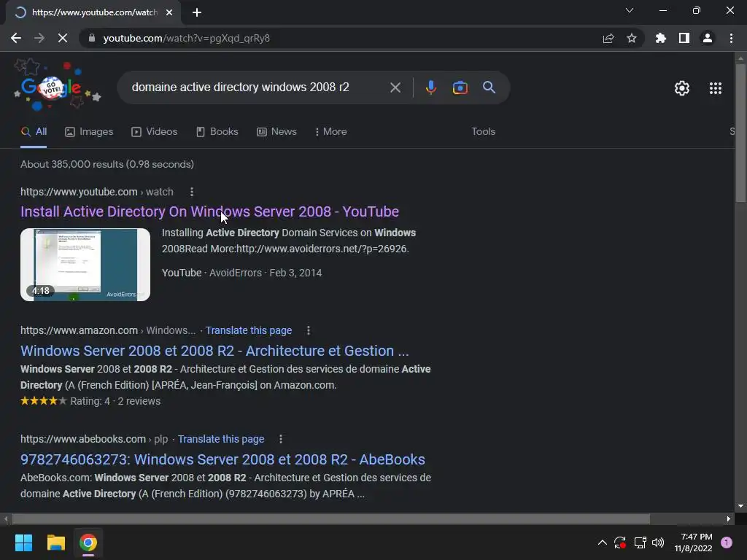The image size is (747, 560).
Task: Open three-dot options for Amazon result
Action: 309,330
